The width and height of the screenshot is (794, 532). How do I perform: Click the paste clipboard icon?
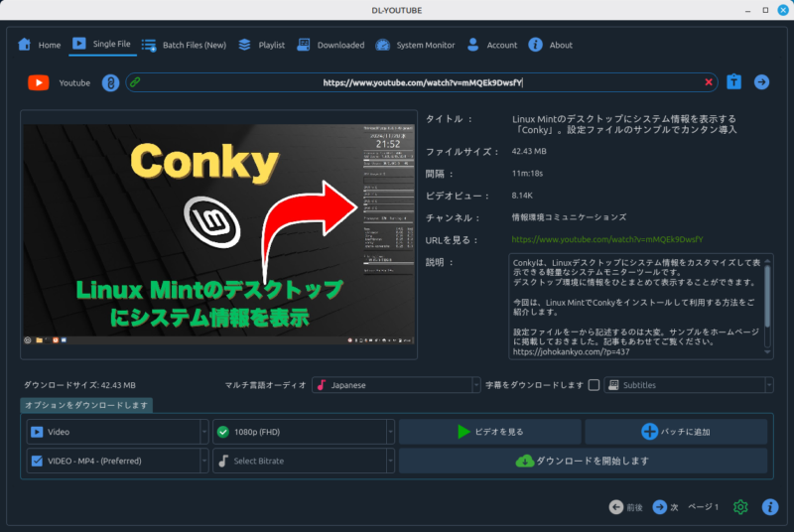click(734, 82)
